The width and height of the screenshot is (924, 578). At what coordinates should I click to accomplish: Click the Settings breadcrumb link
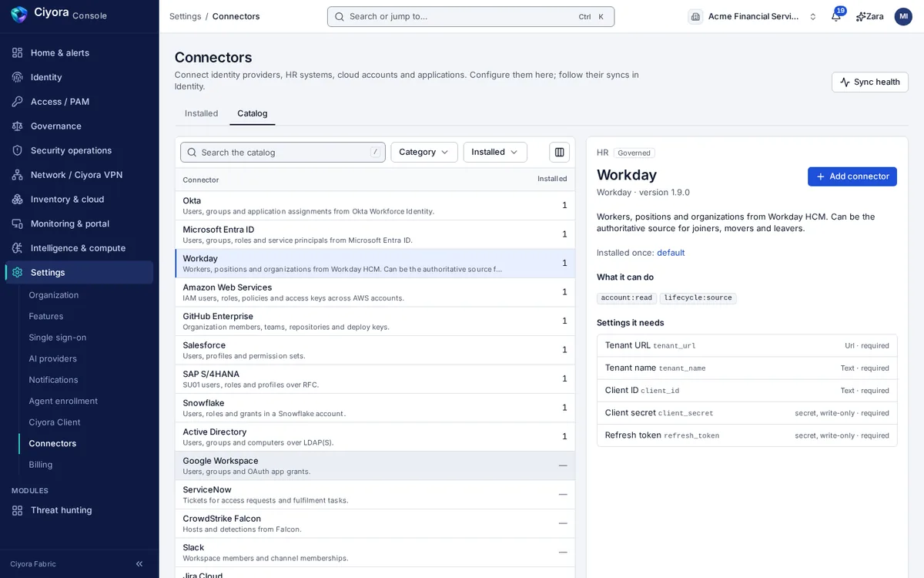(x=186, y=16)
